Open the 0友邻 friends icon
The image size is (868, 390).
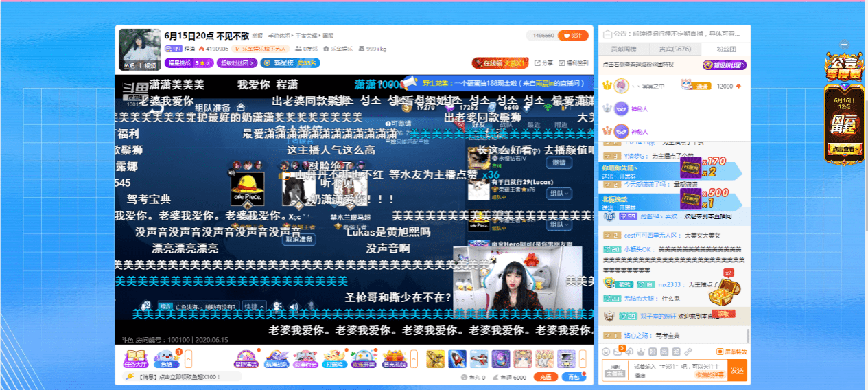[306, 49]
